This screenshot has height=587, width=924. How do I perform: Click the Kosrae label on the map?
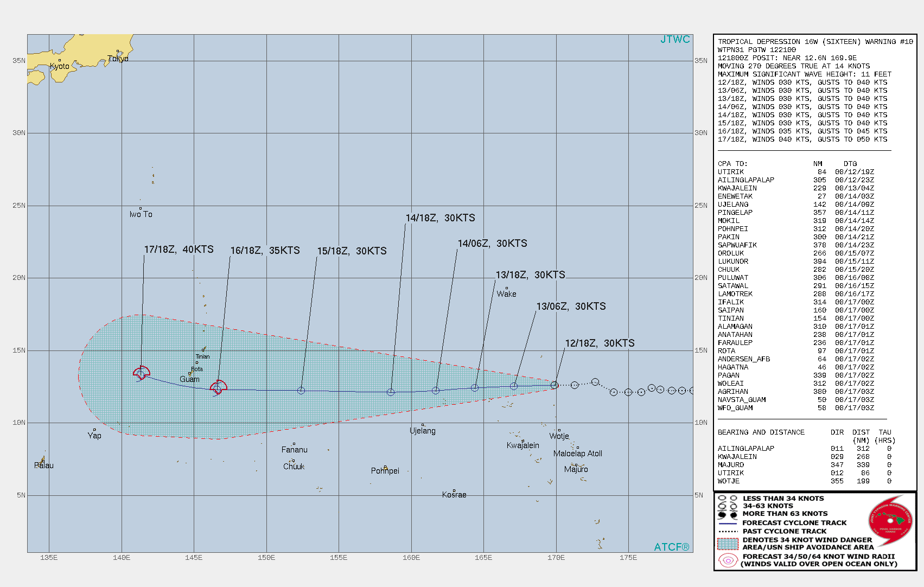coord(454,495)
